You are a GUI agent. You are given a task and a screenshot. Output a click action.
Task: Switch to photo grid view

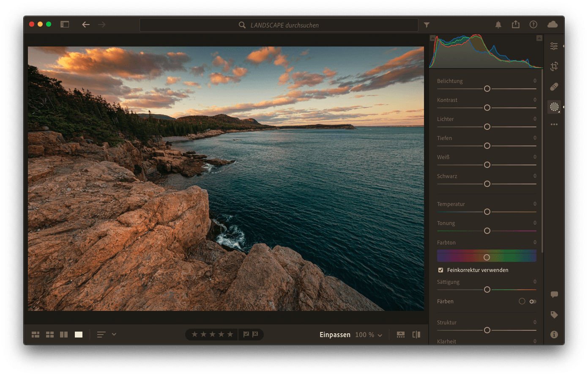tap(36, 335)
